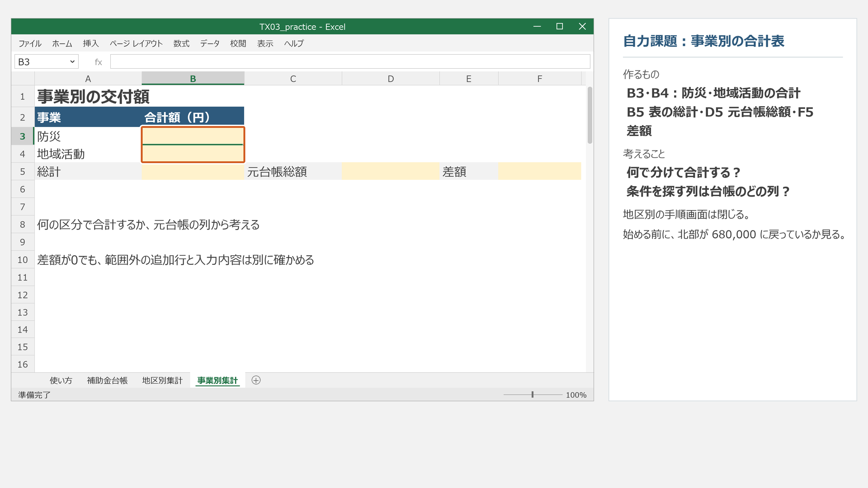
Task: Open the ホーム ribbon tab
Action: coord(62,43)
